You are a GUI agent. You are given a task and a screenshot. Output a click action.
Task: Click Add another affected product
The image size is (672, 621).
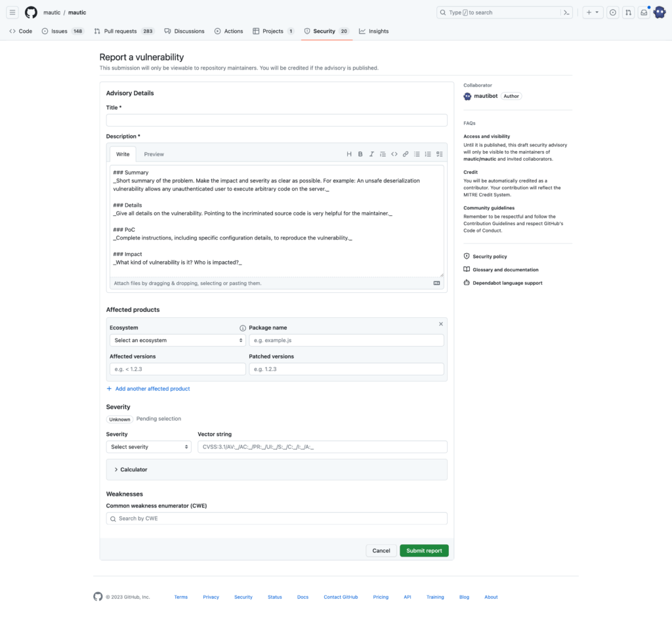pyautogui.click(x=148, y=389)
